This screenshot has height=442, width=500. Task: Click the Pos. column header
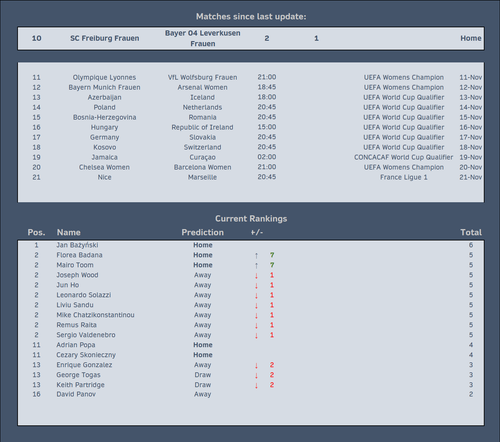pyautogui.click(x=36, y=232)
